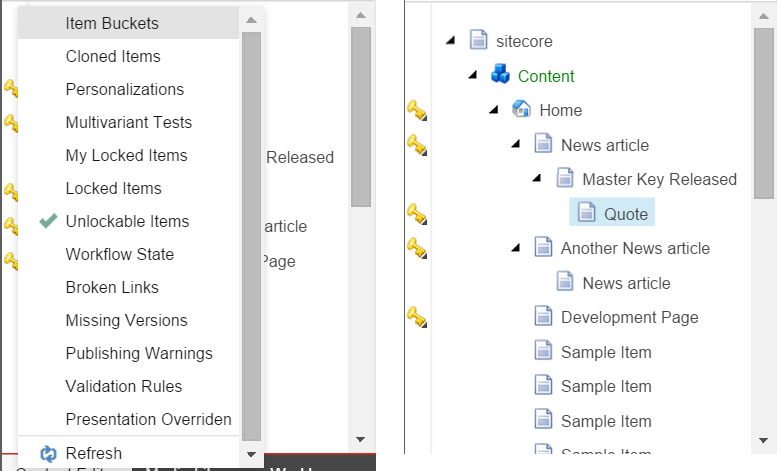Choose Workflow State in the menu
This screenshot has height=471, width=781.
coord(119,254)
